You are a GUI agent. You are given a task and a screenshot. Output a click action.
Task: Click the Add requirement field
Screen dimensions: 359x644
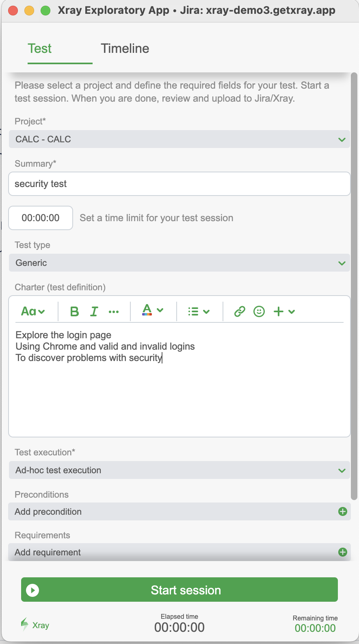tap(179, 552)
